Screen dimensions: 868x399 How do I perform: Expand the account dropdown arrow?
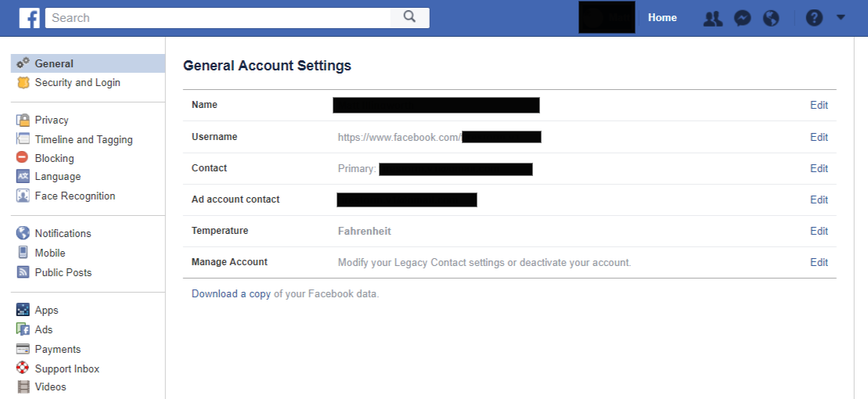(841, 17)
